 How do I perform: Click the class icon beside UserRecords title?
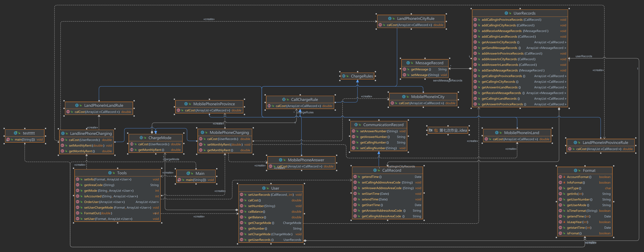506,13
